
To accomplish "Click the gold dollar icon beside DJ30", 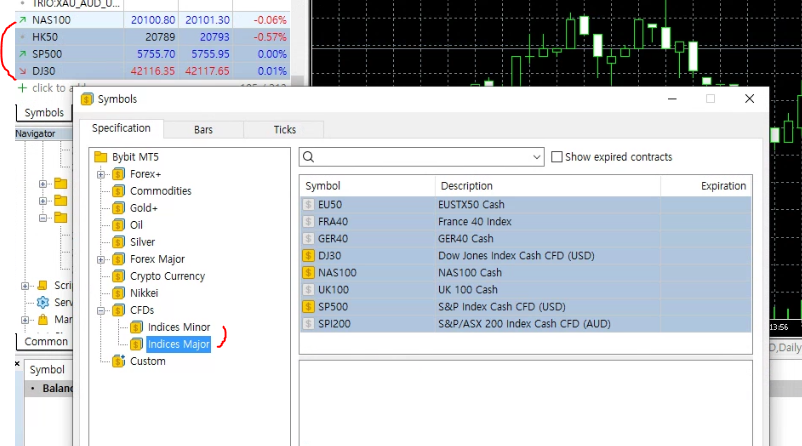I will click(x=308, y=255).
